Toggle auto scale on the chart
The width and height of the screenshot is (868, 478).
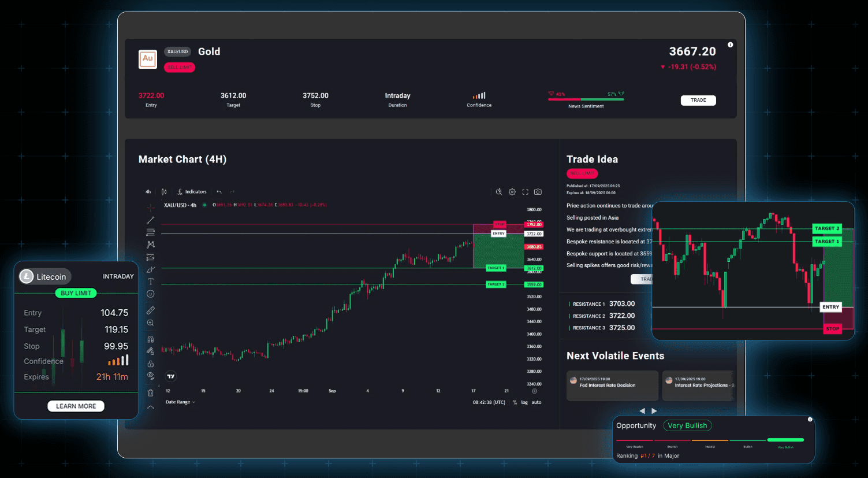(537, 402)
